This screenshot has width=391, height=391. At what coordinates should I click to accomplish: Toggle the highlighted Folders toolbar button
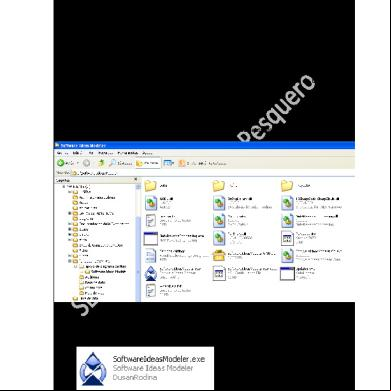point(148,163)
